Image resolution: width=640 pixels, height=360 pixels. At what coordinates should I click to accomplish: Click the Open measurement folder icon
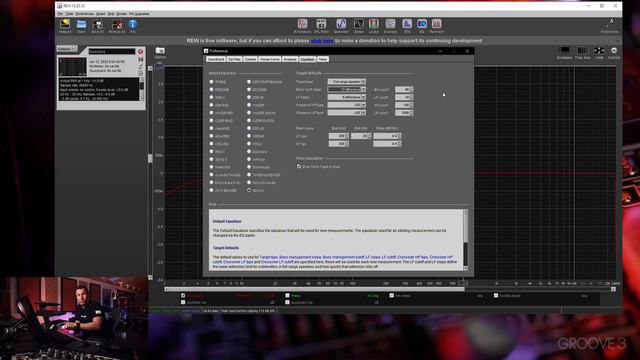click(x=81, y=24)
